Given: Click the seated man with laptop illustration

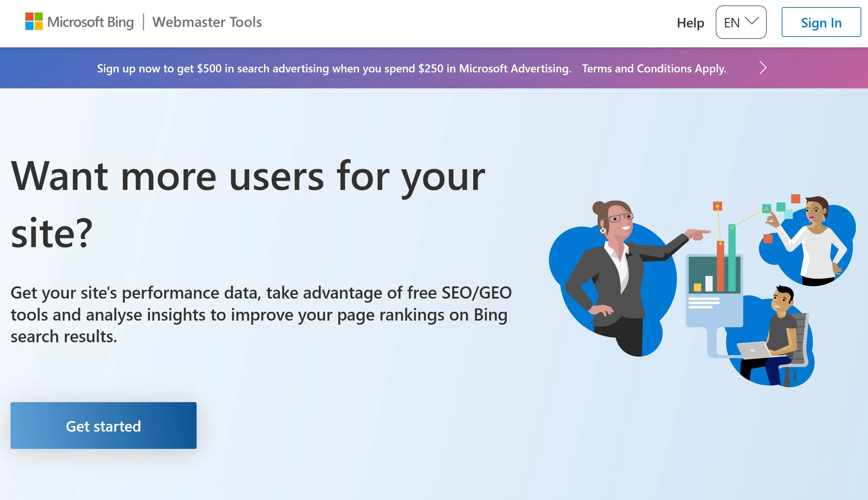Looking at the screenshot, I should point(781,333).
